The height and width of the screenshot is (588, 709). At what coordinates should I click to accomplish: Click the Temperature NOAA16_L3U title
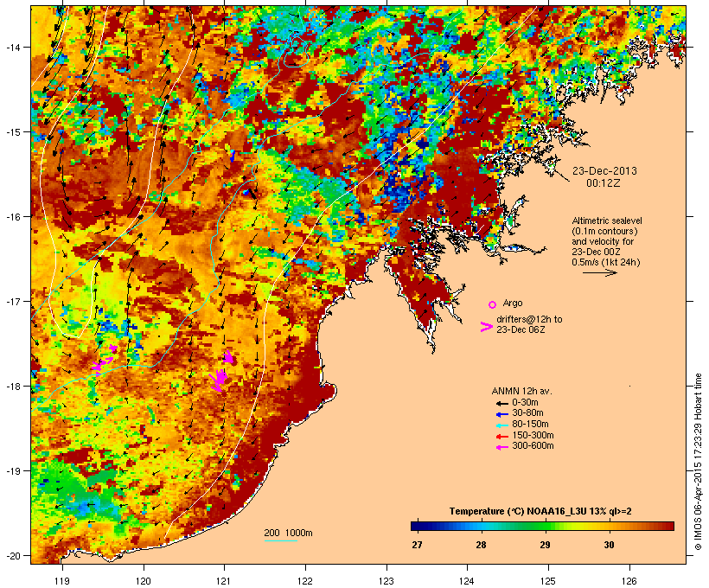[x=540, y=511]
